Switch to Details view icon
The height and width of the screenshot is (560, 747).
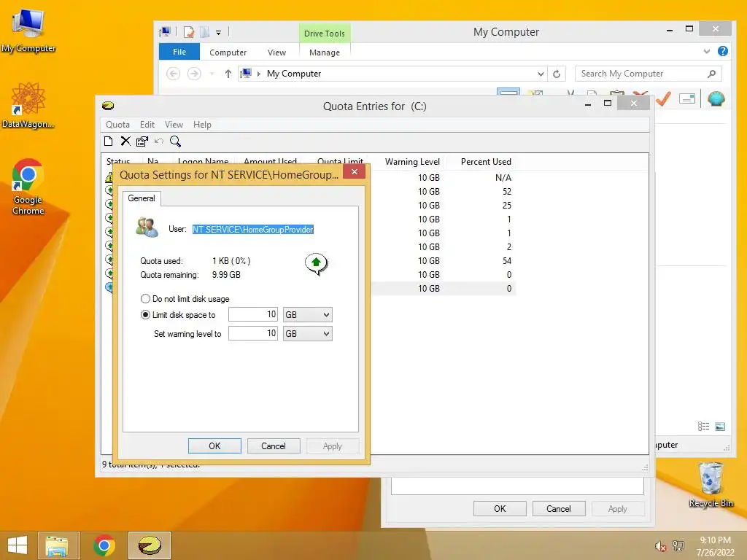pos(704,426)
